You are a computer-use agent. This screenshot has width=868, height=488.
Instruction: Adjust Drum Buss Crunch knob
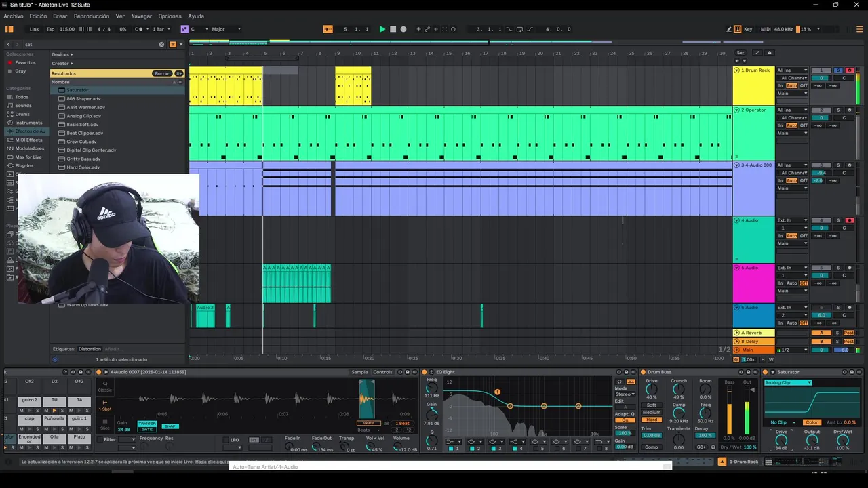point(678,389)
